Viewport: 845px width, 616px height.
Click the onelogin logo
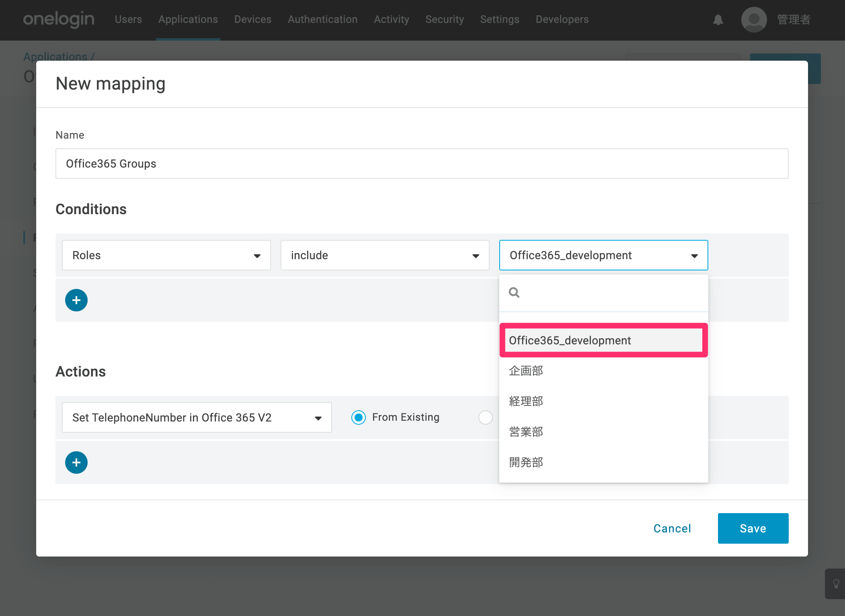click(x=59, y=19)
